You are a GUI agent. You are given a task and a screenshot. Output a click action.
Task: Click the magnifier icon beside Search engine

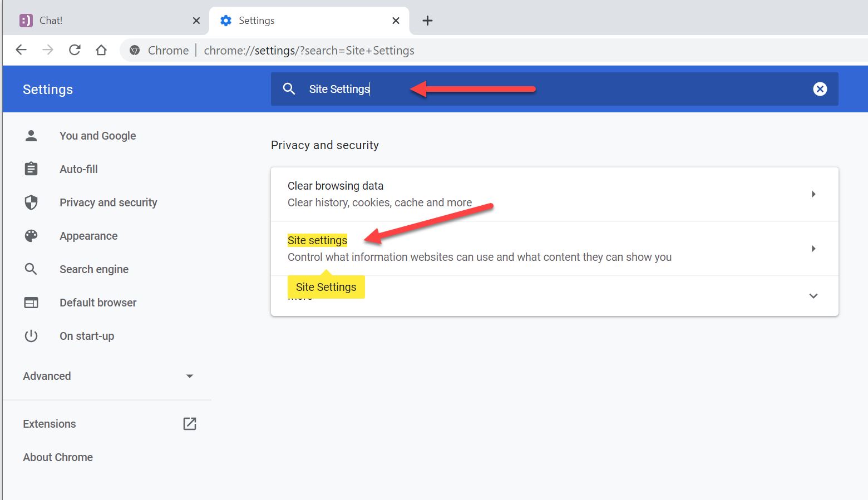31,269
